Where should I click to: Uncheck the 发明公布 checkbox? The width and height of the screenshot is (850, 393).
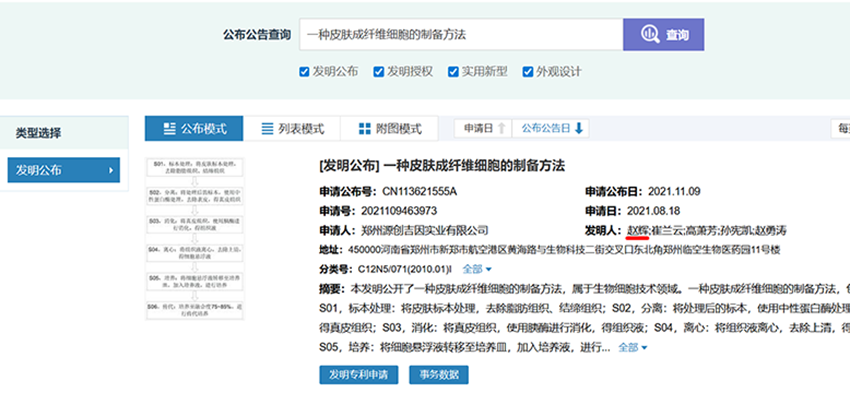304,72
